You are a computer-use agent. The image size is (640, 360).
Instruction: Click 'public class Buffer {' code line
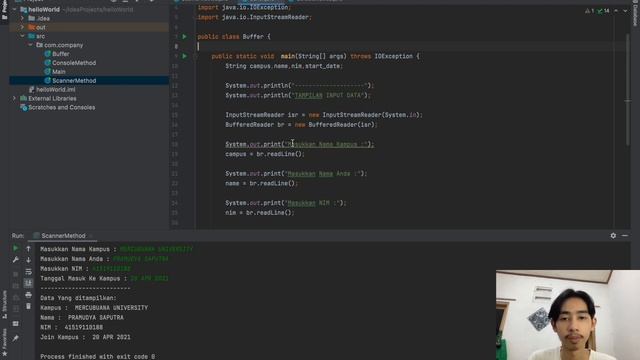click(234, 37)
